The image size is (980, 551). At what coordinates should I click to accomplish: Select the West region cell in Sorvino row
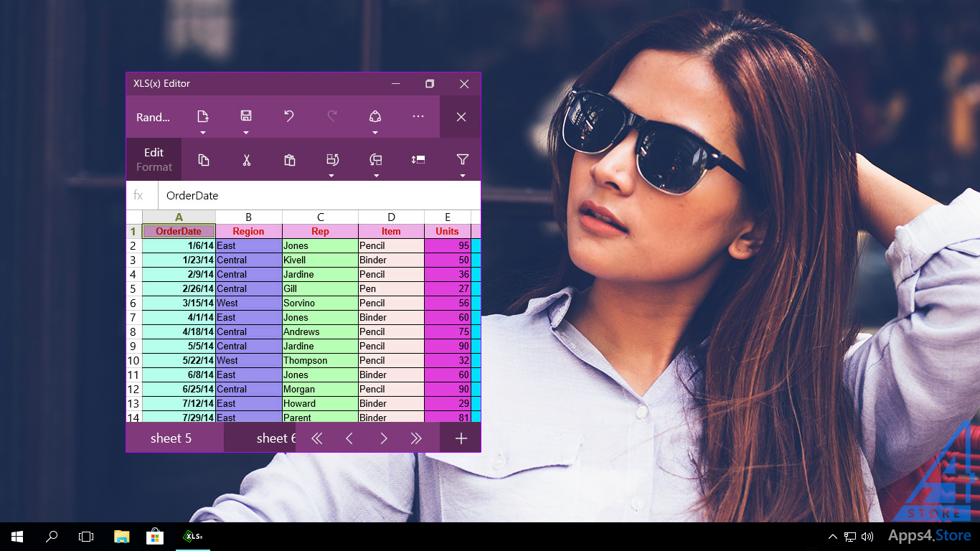[x=248, y=303]
